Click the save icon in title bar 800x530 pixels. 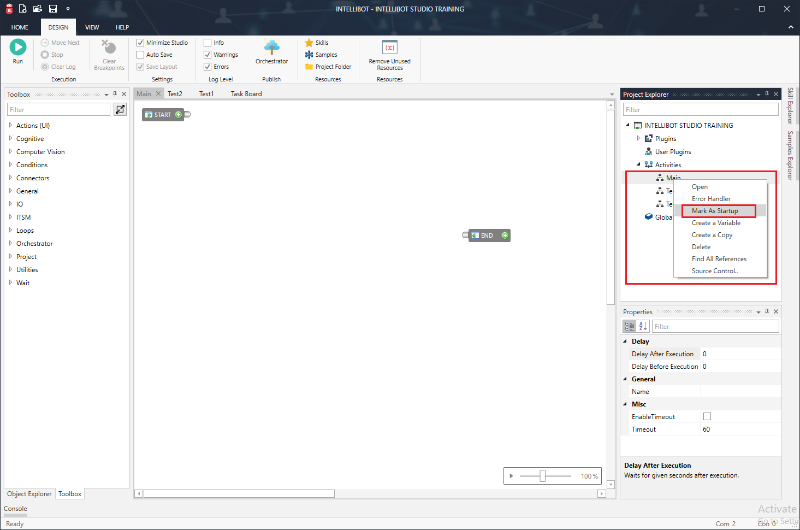[x=37, y=8]
